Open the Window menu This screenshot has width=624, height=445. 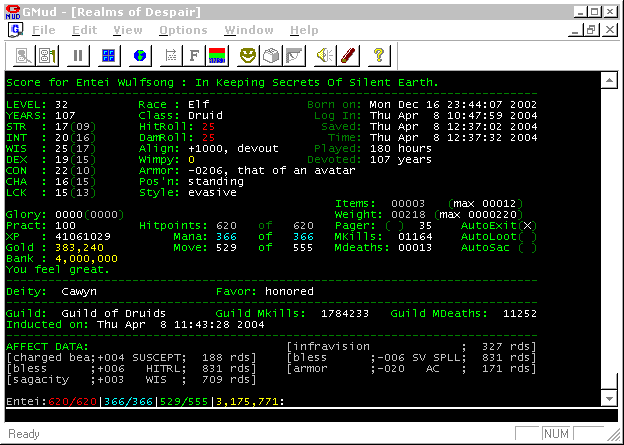click(249, 30)
